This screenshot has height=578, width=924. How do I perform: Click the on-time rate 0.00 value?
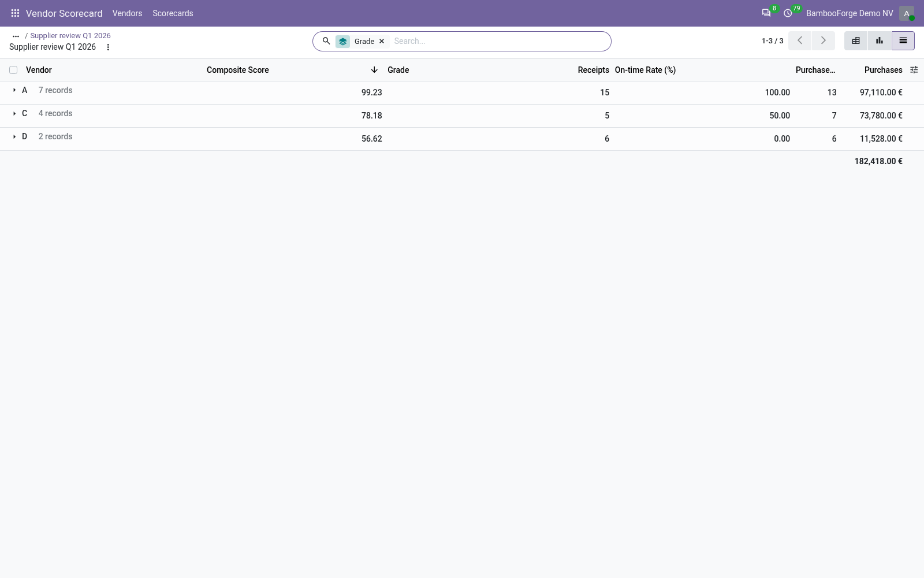pyautogui.click(x=782, y=139)
